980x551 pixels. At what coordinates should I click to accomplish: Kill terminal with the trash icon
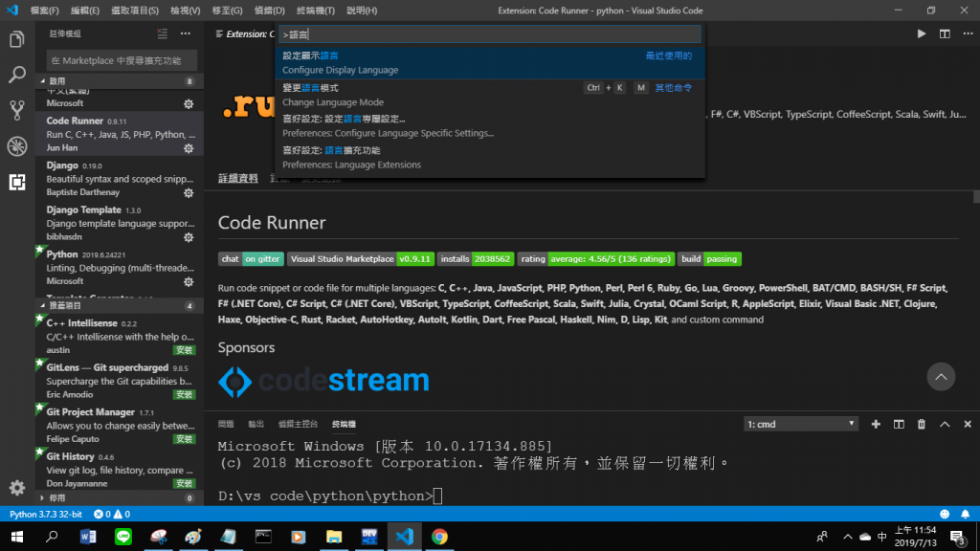coord(922,424)
